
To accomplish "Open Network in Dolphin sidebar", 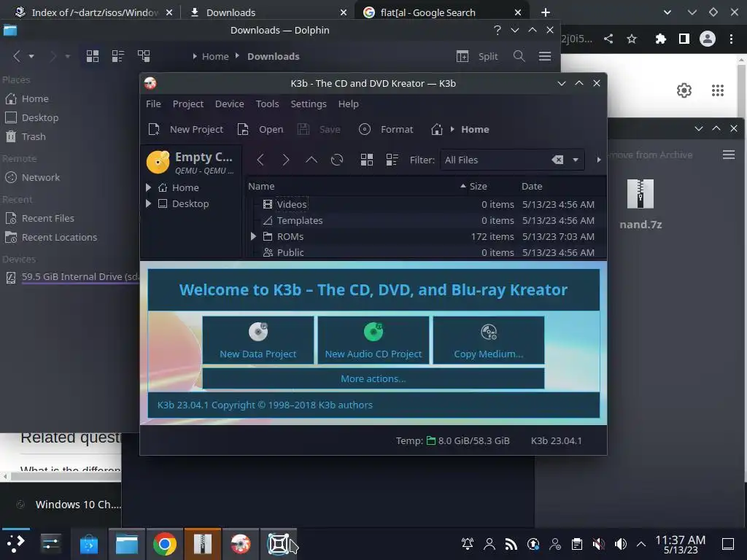I will click(x=41, y=177).
